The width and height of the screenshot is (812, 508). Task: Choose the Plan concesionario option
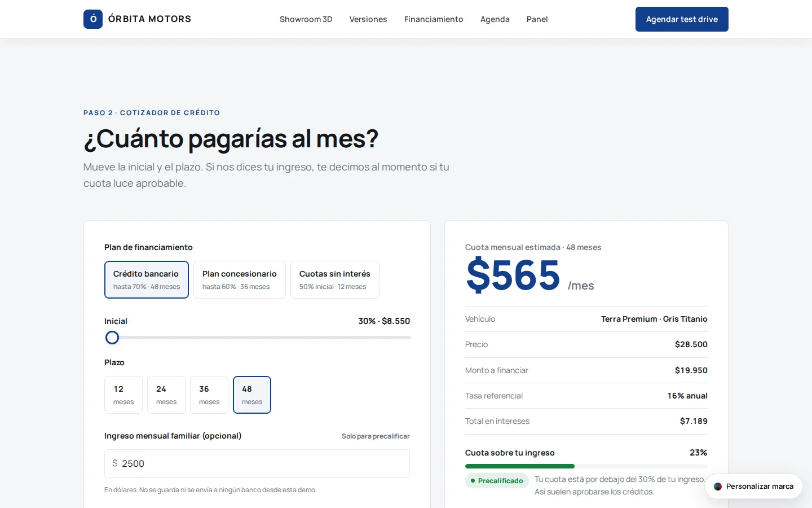[x=240, y=279]
